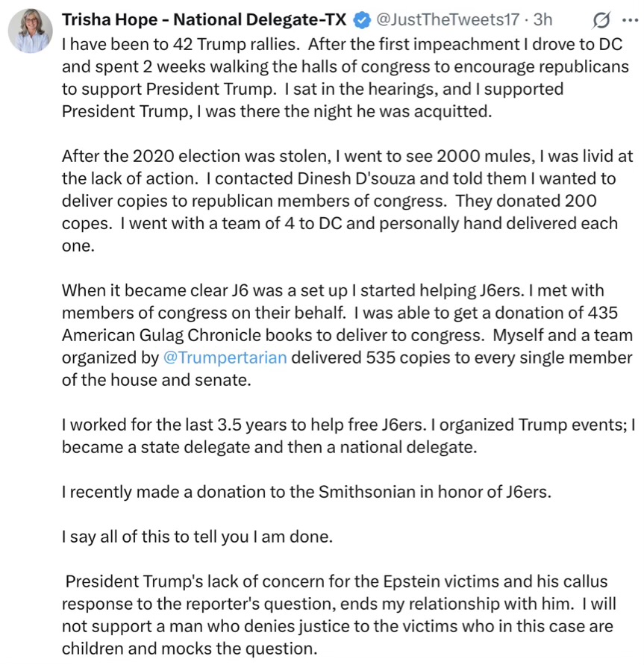The image size is (644, 665).
Task: Click the final line "children and mocks the question."
Action: click(190, 649)
